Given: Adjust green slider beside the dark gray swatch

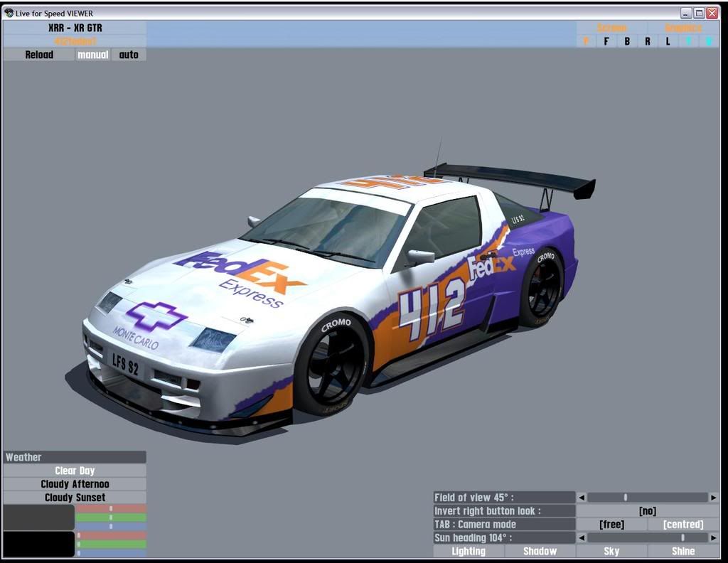Looking at the screenshot, I should coord(111,518).
